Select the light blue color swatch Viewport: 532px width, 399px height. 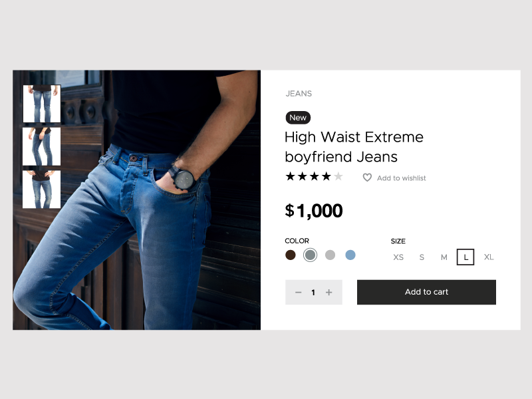(x=350, y=255)
